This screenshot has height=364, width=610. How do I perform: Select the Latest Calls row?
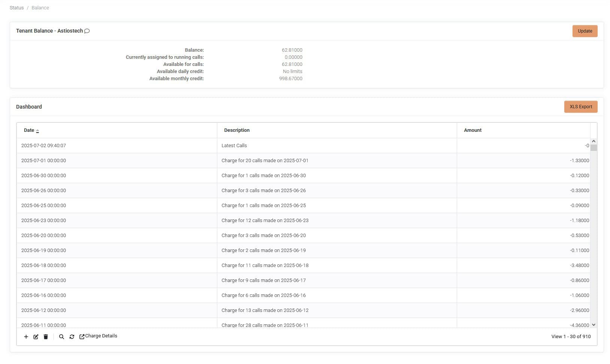coord(304,146)
